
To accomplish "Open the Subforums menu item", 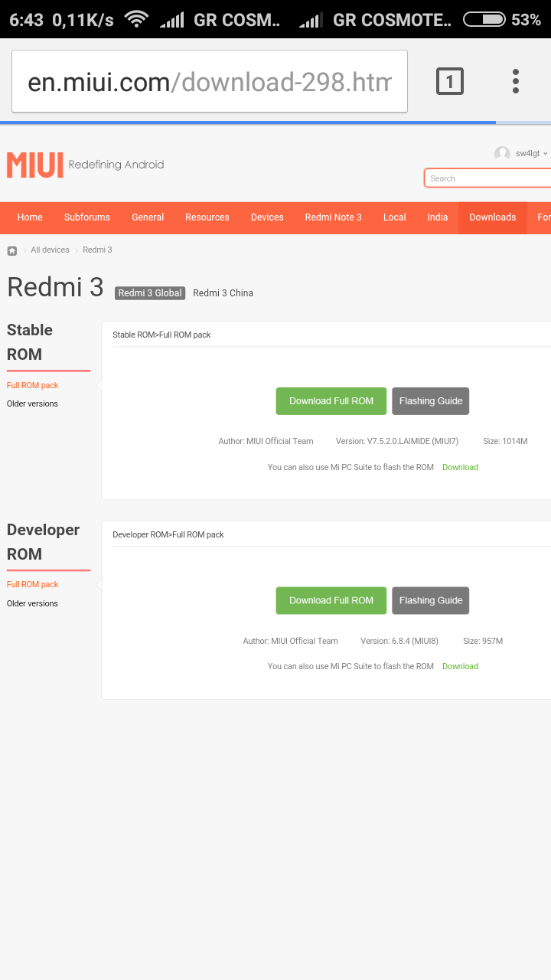I will point(87,217).
